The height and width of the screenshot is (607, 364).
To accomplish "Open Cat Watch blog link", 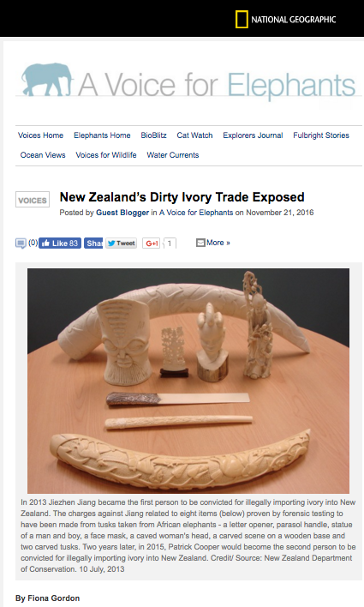I will (x=195, y=135).
